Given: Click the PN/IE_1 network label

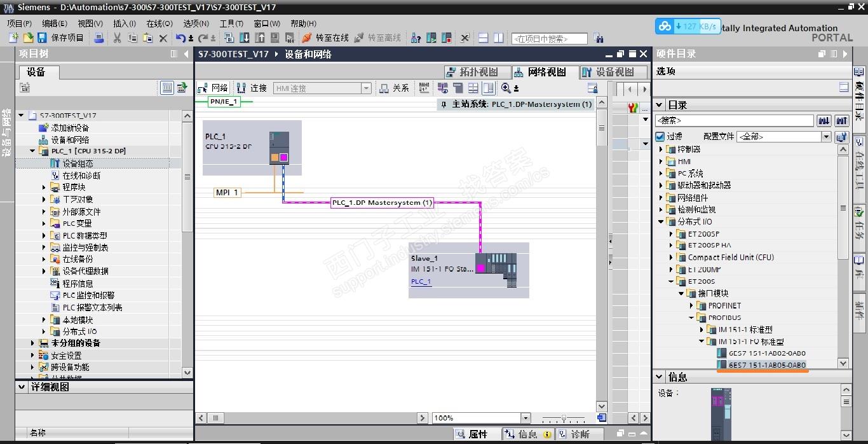Looking at the screenshot, I should pos(224,102).
